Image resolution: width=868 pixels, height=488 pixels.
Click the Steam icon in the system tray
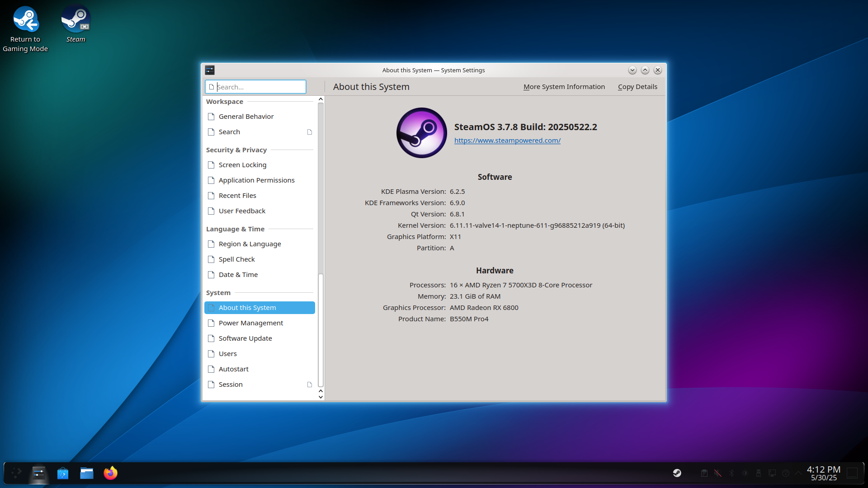(677, 473)
